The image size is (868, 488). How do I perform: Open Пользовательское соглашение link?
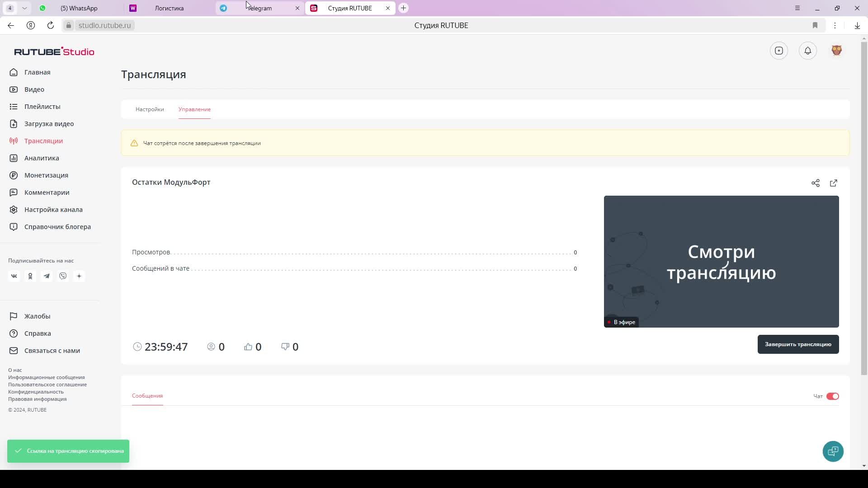tap(47, 385)
